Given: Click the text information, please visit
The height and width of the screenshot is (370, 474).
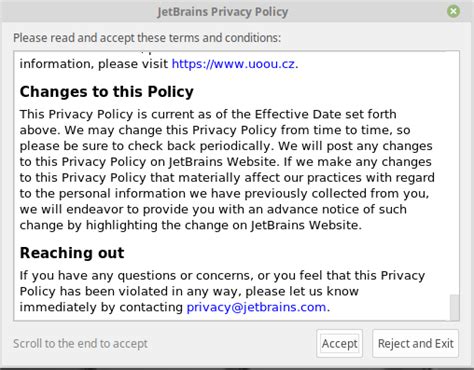Looking at the screenshot, I should [x=94, y=64].
